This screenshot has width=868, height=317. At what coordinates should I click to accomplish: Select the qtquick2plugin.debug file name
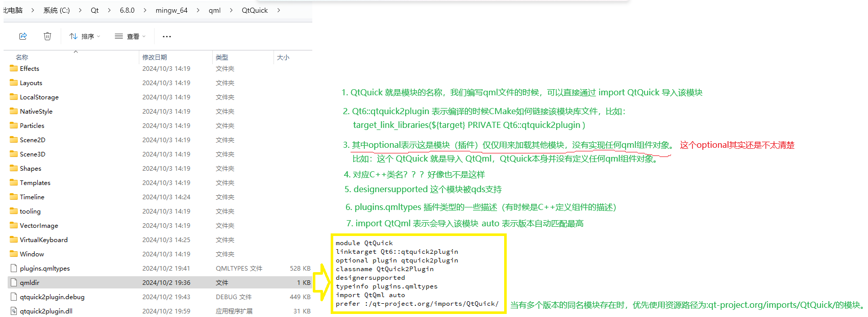pyautogui.click(x=52, y=297)
